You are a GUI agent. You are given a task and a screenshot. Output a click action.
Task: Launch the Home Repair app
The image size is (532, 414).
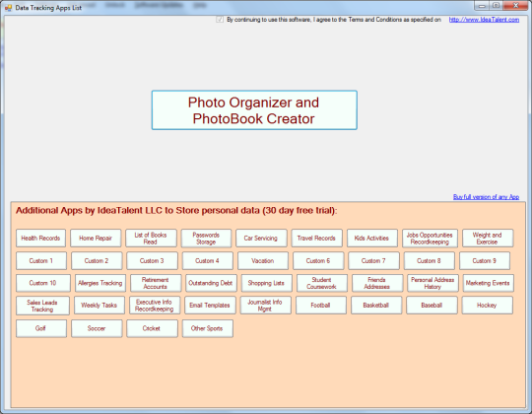click(x=96, y=239)
